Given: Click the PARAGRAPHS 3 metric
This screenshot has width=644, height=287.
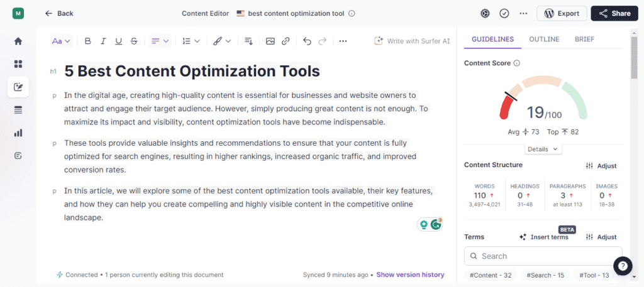Looking at the screenshot, I should [567, 195].
